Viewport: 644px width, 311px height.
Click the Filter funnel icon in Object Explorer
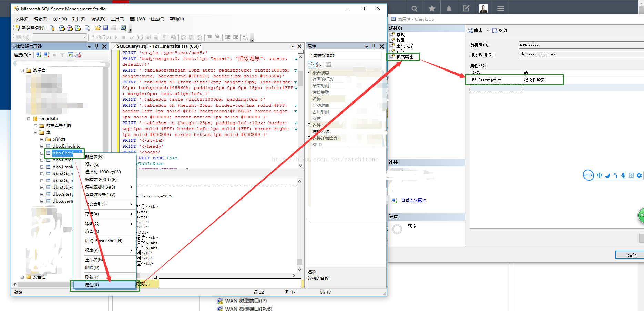point(62,55)
